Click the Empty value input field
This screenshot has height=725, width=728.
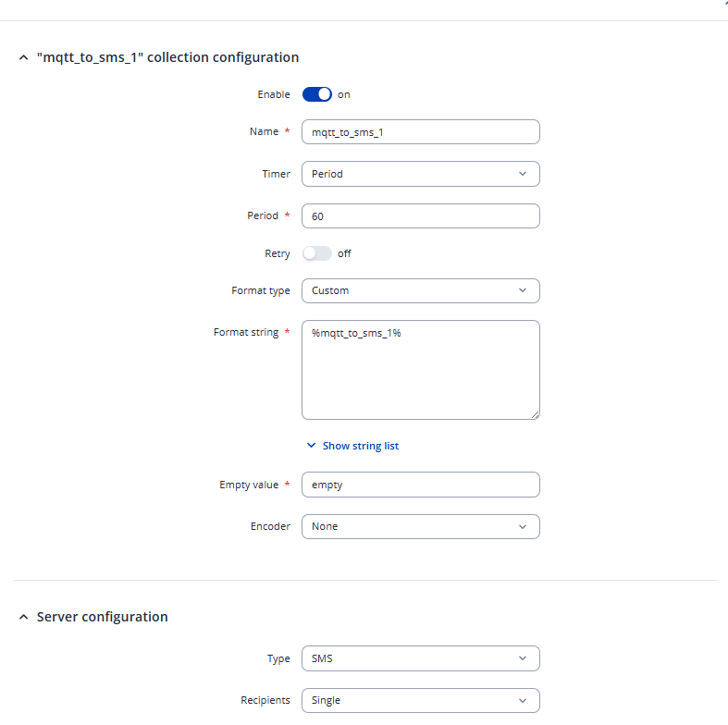[420, 485]
